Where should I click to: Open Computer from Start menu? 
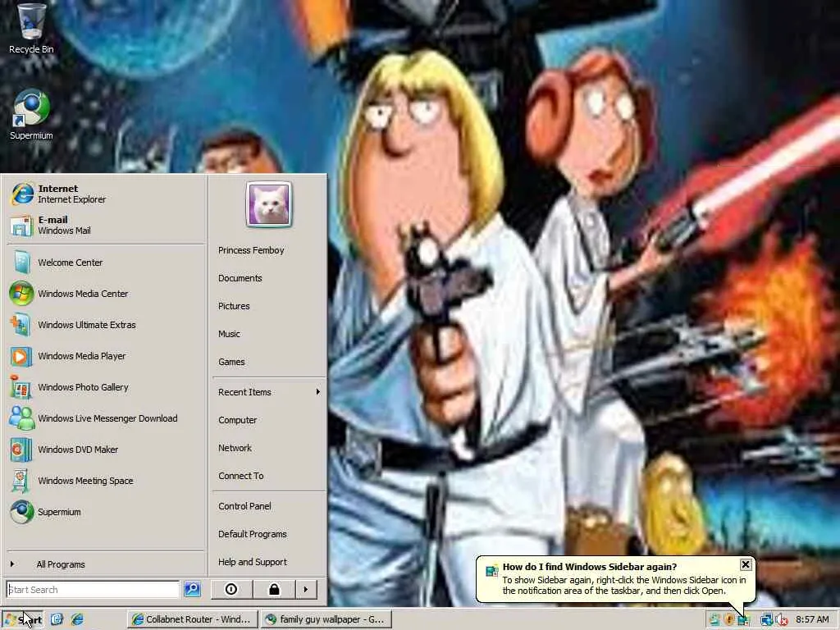click(x=269, y=420)
